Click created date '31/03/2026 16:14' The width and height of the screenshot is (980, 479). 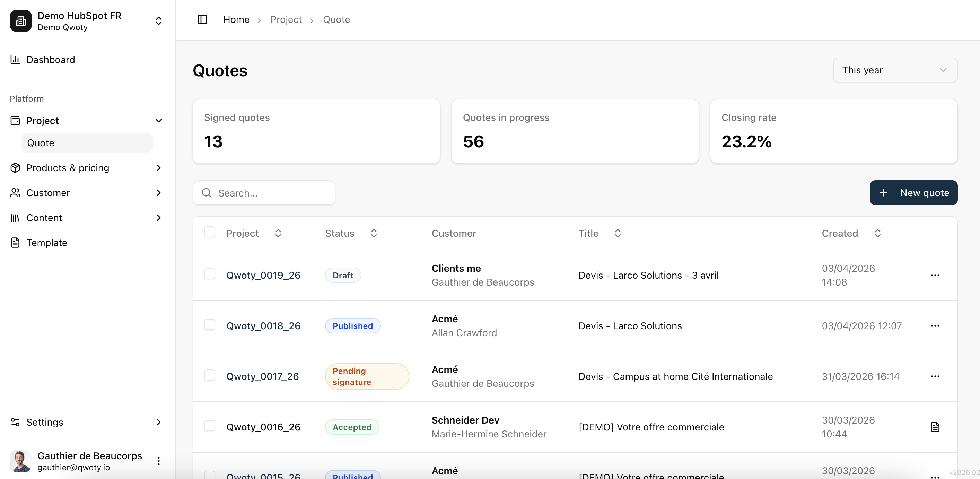point(860,376)
